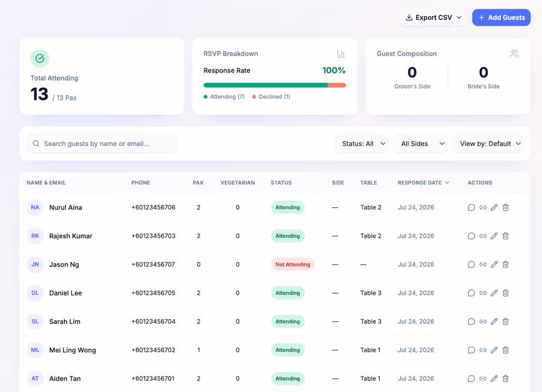Screen dimensions: 542x392
Task: Click green checkmark icon above Total Attending
Action: (x=40, y=58)
